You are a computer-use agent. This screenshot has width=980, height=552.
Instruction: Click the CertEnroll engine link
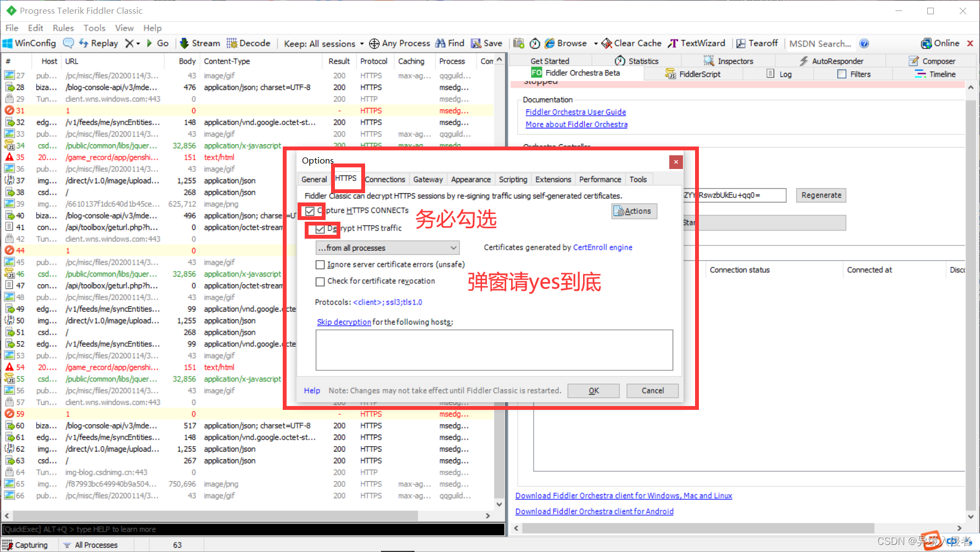coord(602,247)
